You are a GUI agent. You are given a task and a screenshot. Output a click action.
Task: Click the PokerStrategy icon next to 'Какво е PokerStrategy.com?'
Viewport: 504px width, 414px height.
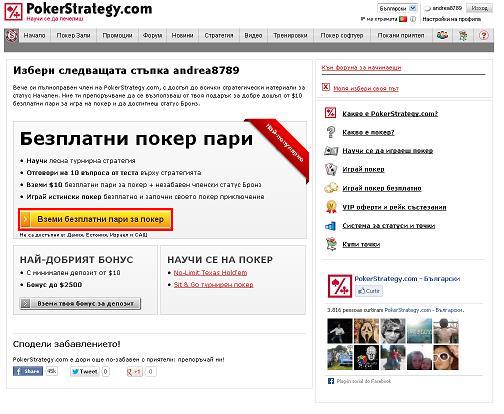coord(330,113)
